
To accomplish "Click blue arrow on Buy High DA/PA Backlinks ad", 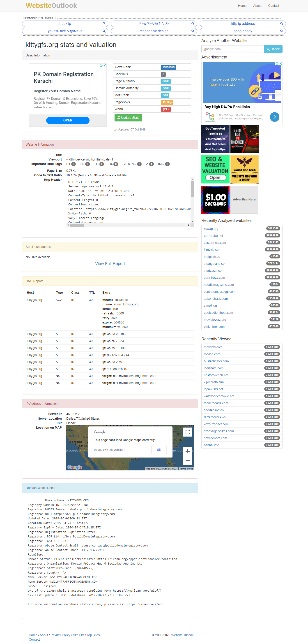I will 275,117.
